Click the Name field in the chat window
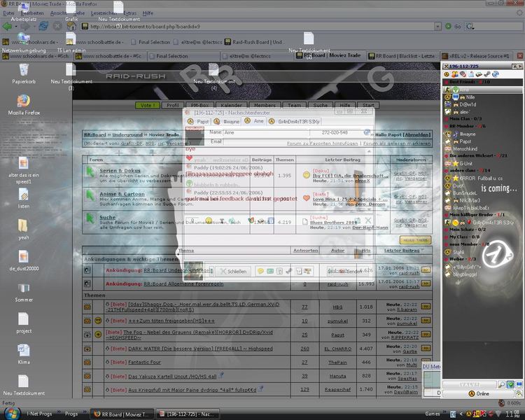 (266, 132)
